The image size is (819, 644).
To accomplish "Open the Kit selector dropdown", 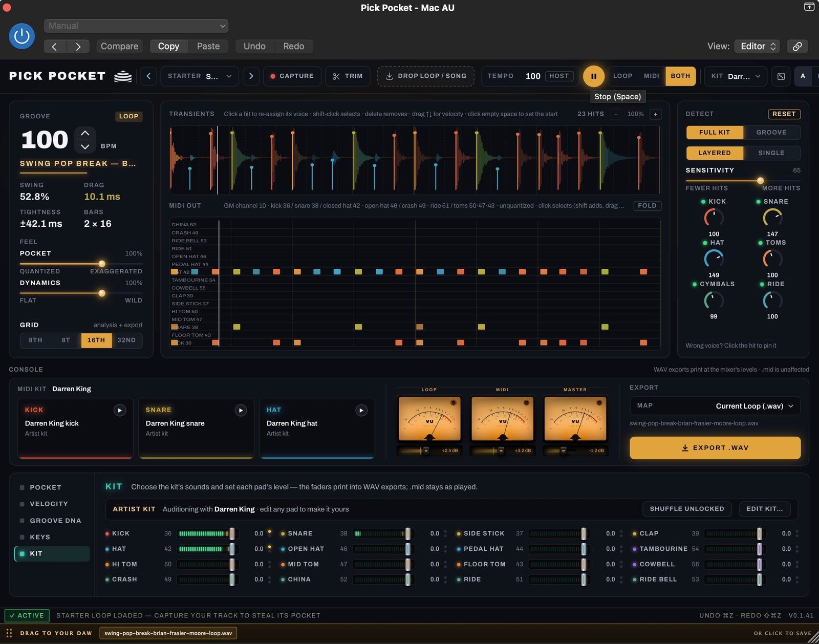I will point(736,76).
